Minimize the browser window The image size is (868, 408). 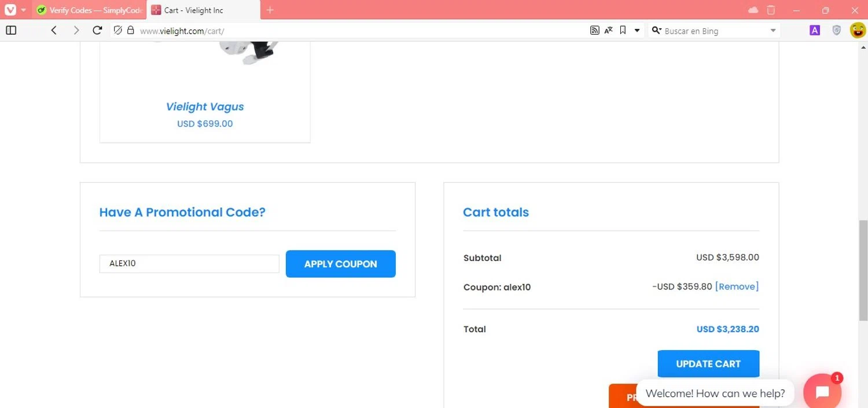tap(797, 10)
